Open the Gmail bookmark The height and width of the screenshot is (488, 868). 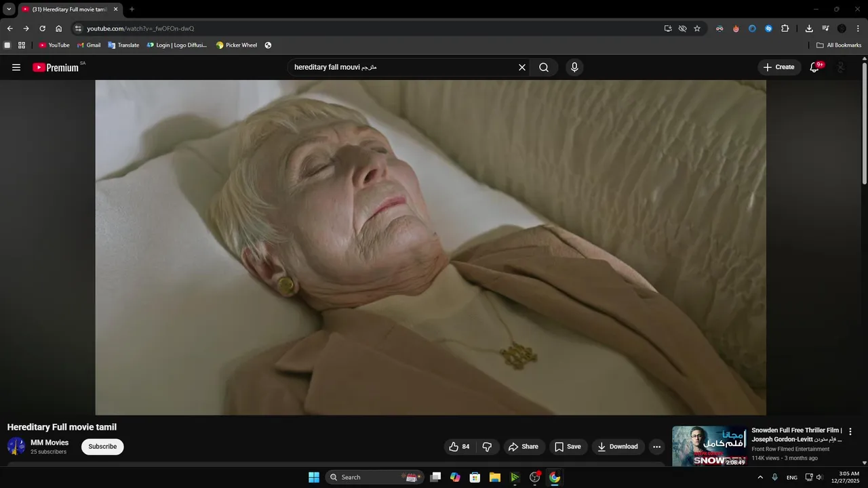pos(89,45)
